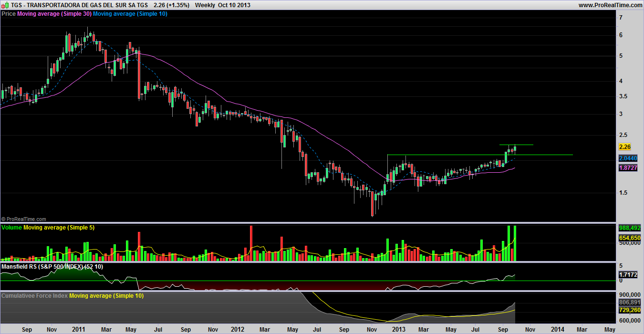Open the Cumulativee Force Index indicator label

35,296
